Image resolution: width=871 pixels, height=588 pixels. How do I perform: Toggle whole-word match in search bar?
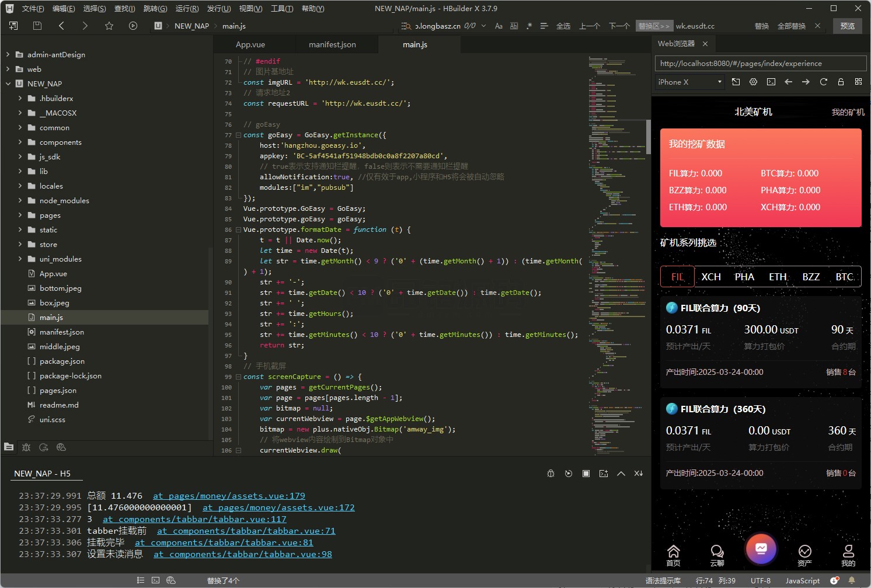pos(514,26)
